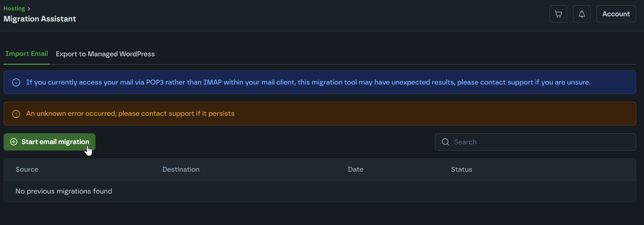This screenshot has width=644, height=225.
Task: Open the Account menu
Action: (616, 14)
